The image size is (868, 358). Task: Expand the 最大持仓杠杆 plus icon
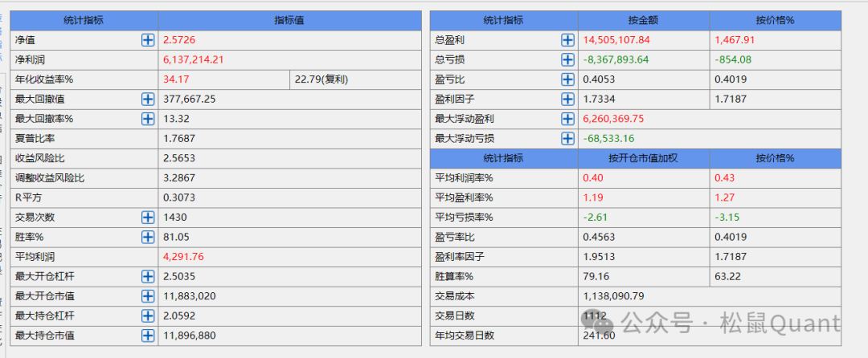pyautogui.click(x=148, y=315)
